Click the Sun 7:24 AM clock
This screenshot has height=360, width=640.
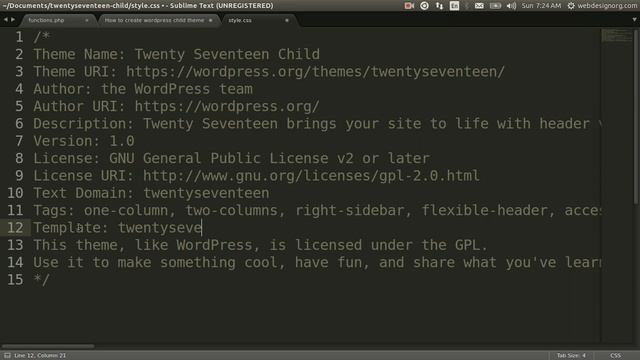541,6
